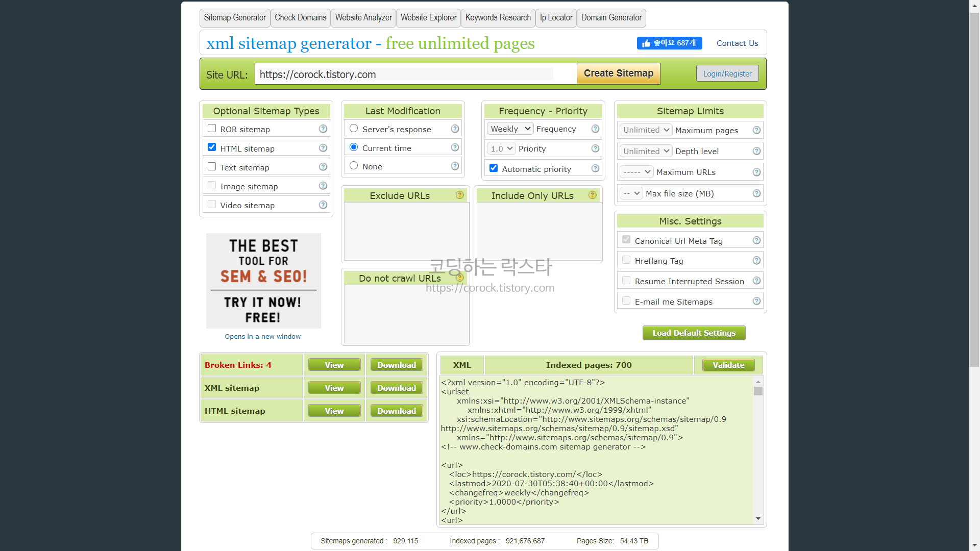This screenshot has width=980, height=551.
Task: Click help icon next to Exclude URLs
Action: click(459, 195)
